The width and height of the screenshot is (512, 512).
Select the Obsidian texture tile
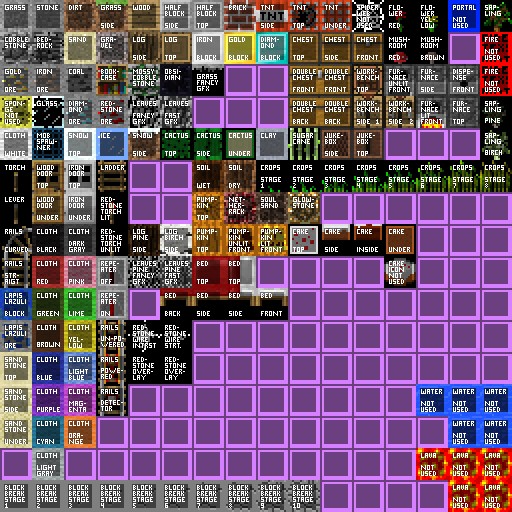[x=176, y=80]
